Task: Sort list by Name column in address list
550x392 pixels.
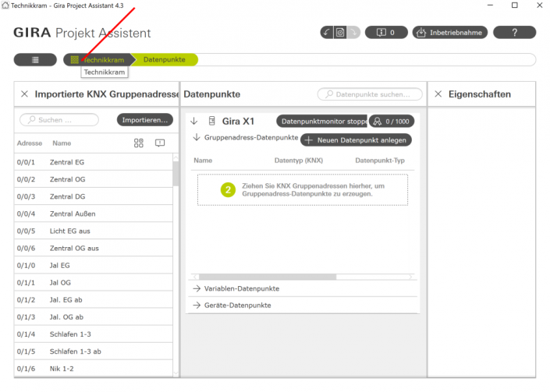Action: 62,143
